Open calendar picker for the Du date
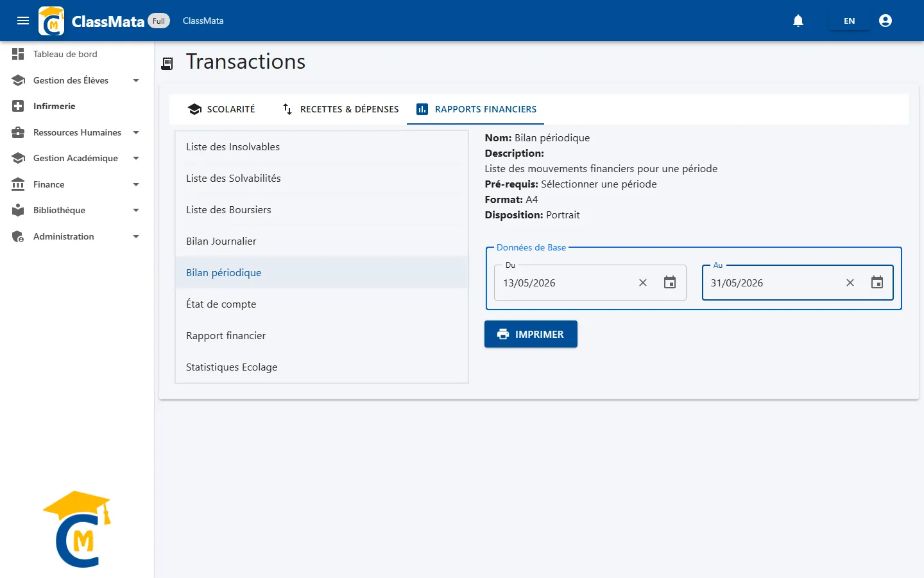This screenshot has width=924, height=578. (x=670, y=283)
